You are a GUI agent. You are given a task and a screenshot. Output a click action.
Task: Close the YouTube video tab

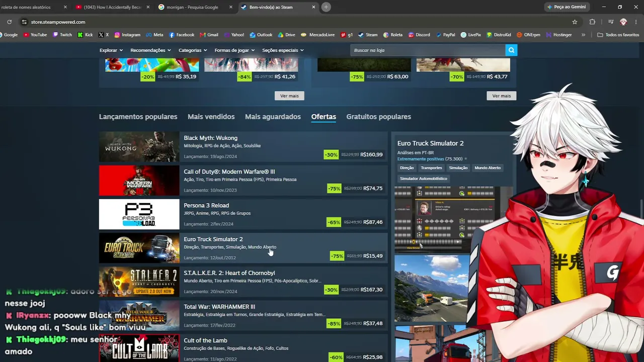coord(148,7)
